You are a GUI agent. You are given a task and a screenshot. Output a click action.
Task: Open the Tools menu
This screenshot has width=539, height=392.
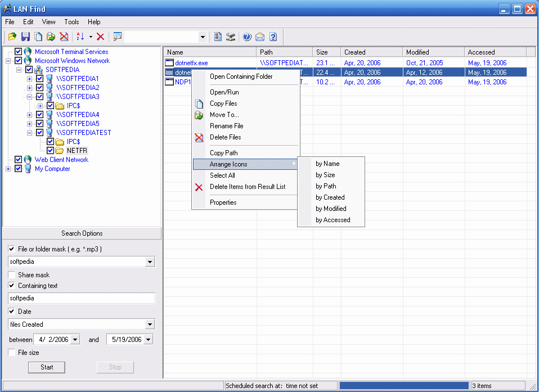pos(71,22)
